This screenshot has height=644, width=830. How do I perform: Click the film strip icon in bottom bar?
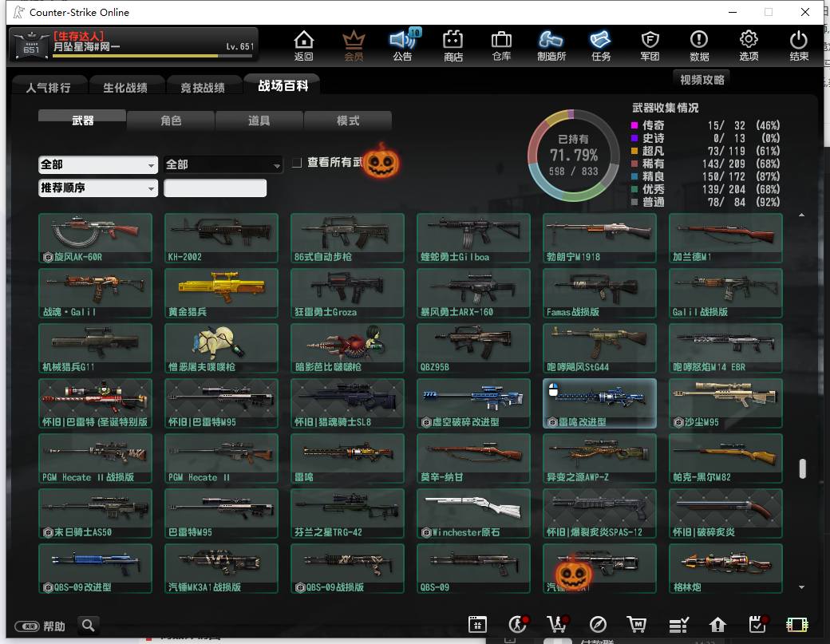pyautogui.click(x=797, y=625)
